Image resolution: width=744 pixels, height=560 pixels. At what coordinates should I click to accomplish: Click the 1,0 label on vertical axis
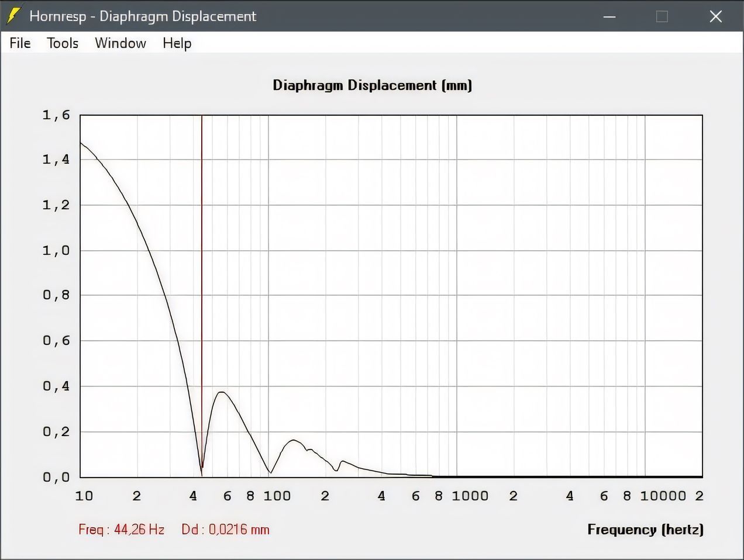(56, 251)
